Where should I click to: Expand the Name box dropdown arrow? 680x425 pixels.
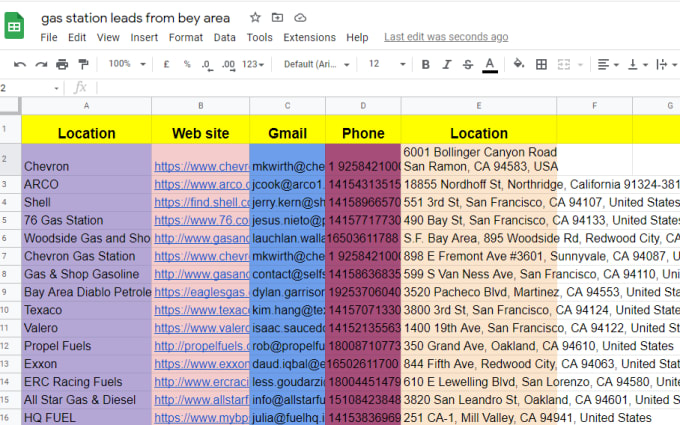(x=56, y=88)
